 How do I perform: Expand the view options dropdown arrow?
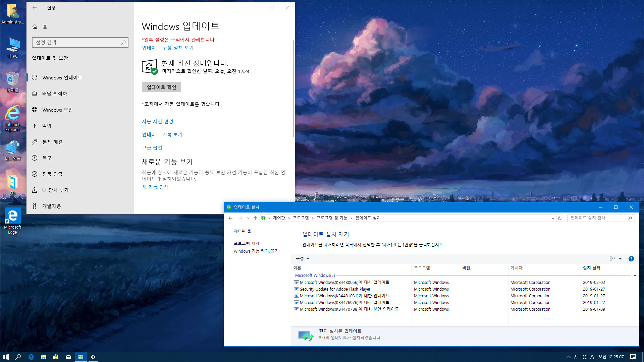(x=620, y=259)
